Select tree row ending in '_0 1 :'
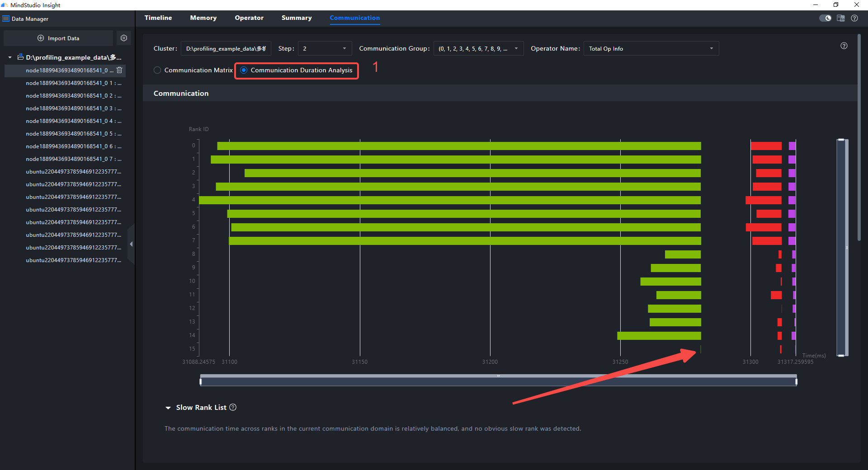The width and height of the screenshot is (868, 470). pyautogui.click(x=65, y=83)
